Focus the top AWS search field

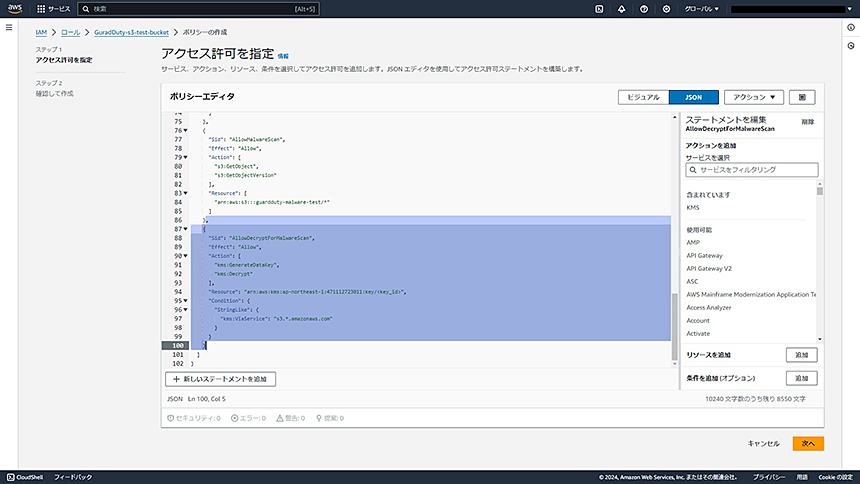(198, 9)
